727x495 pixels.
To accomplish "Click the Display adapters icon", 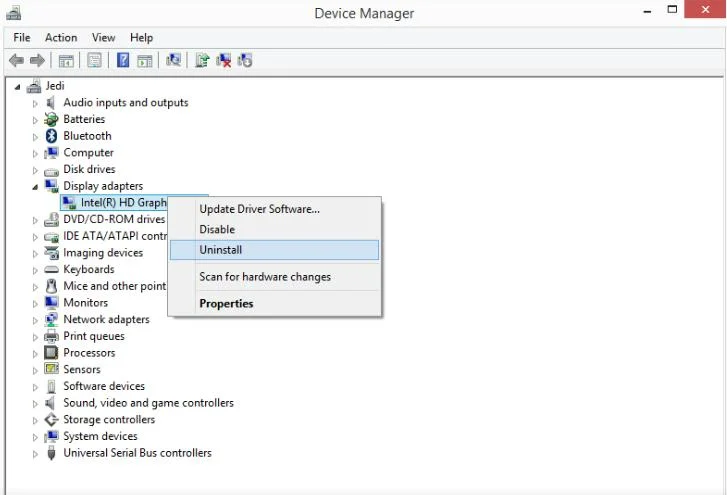I will click(51, 186).
